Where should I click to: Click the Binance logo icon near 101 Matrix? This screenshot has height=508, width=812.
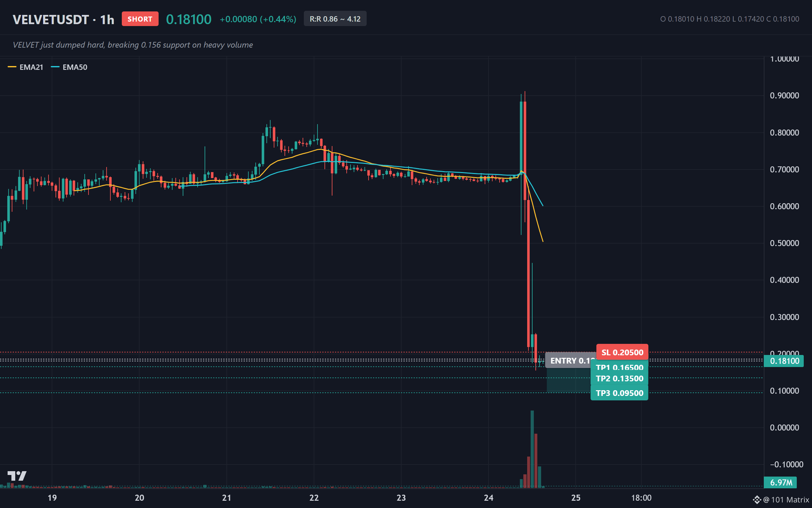[x=757, y=500]
